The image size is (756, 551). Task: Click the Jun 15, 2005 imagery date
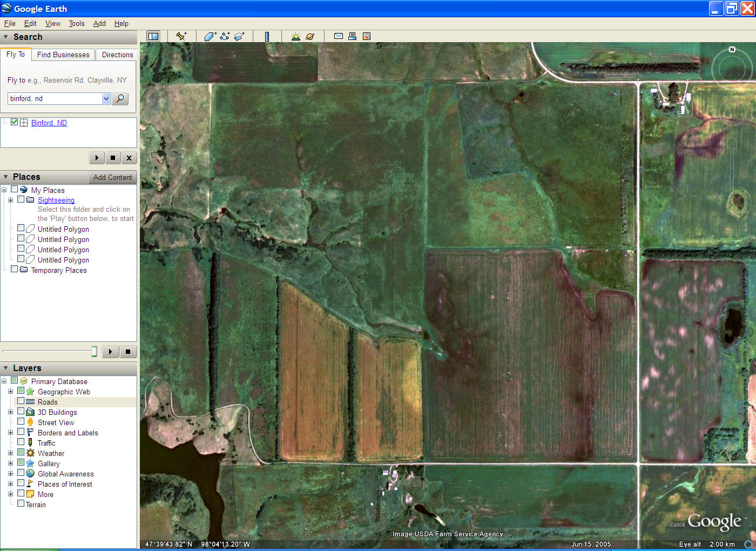click(x=591, y=544)
